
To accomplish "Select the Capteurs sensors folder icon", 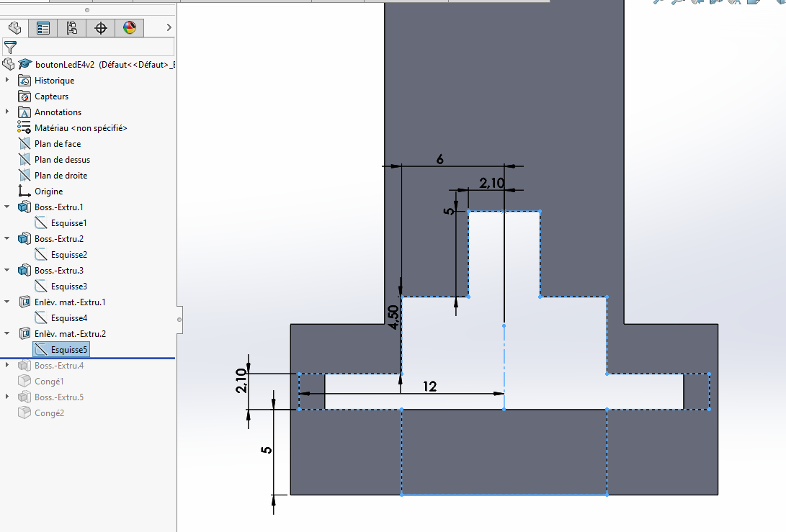I will tap(24, 96).
